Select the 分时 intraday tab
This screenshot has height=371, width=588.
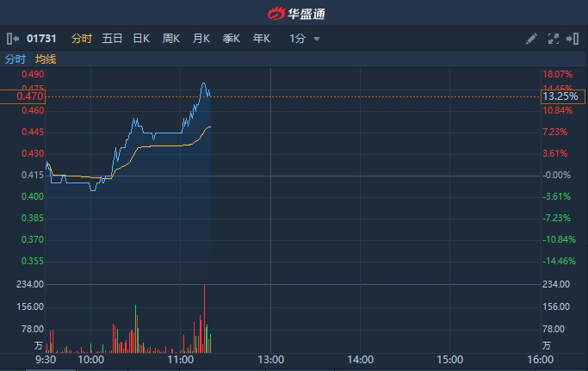82,39
